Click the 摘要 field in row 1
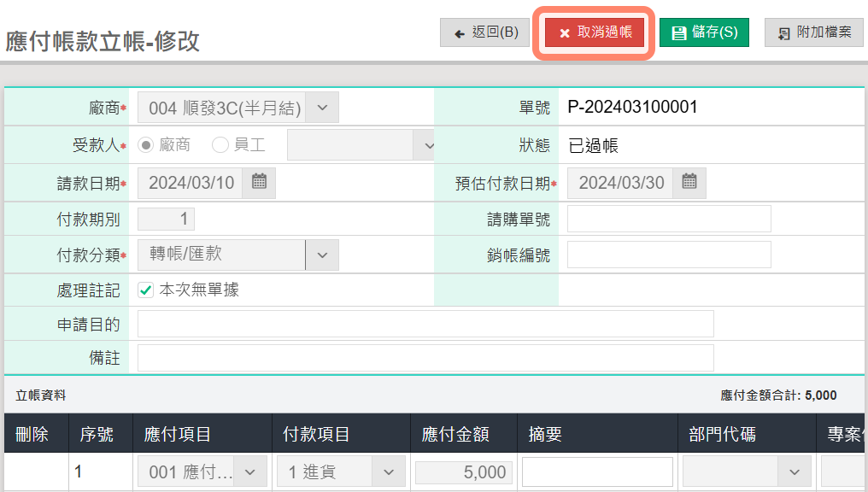The image size is (868, 492). [x=597, y=471]
